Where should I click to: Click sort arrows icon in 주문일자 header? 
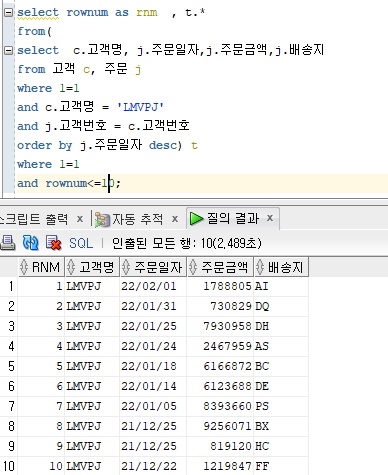[x=126, y=267]
